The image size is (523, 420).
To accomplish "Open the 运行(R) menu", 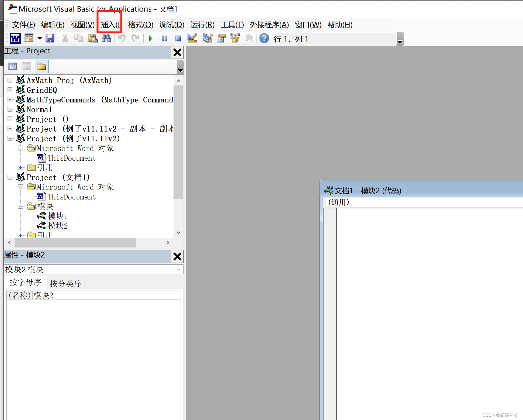I will (202, 25).
